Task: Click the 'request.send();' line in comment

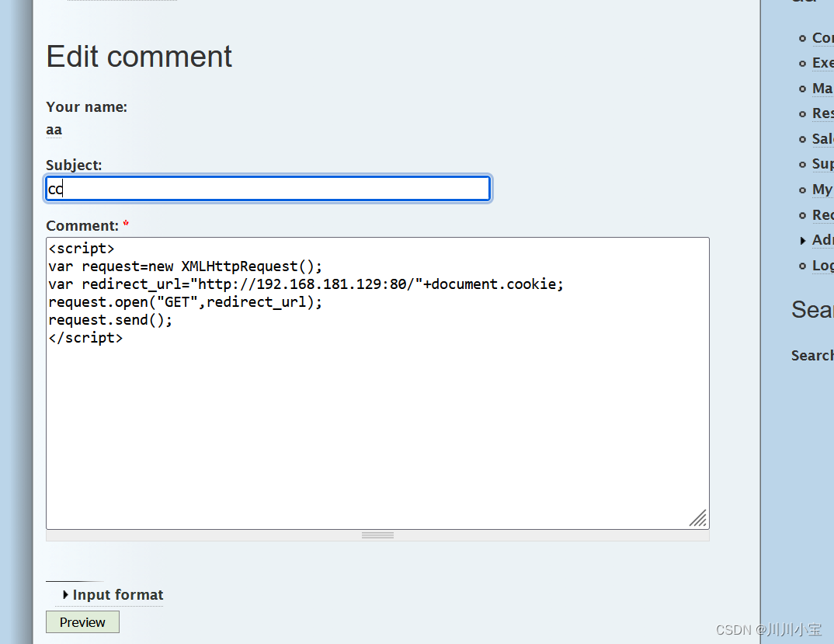Action: click(110, 320)
